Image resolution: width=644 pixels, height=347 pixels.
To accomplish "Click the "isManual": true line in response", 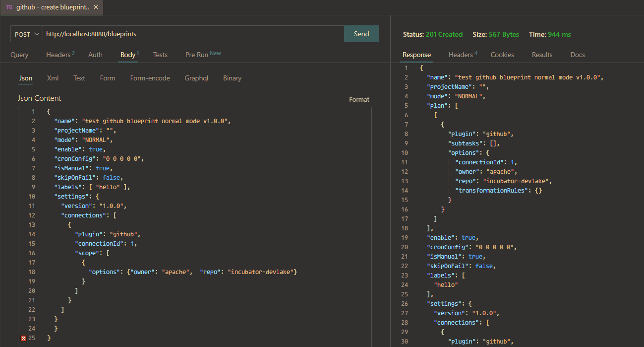I will click(455, 256).
